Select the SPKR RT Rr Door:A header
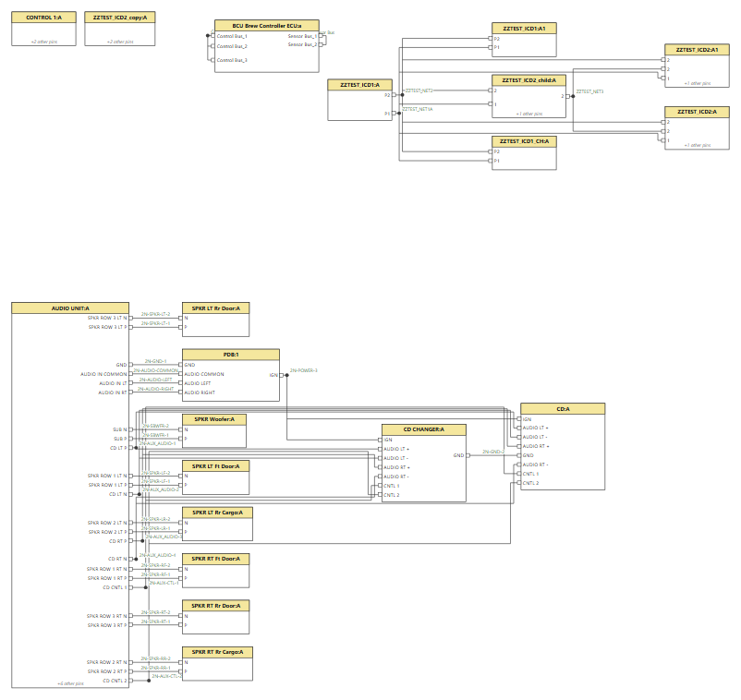 [216, 606]
